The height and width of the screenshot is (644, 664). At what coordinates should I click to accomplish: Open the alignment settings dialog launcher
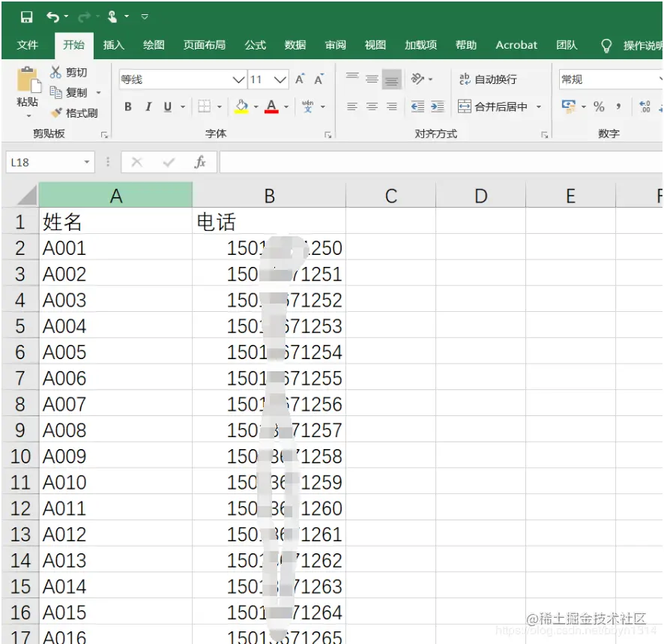[x=545, y=135]
